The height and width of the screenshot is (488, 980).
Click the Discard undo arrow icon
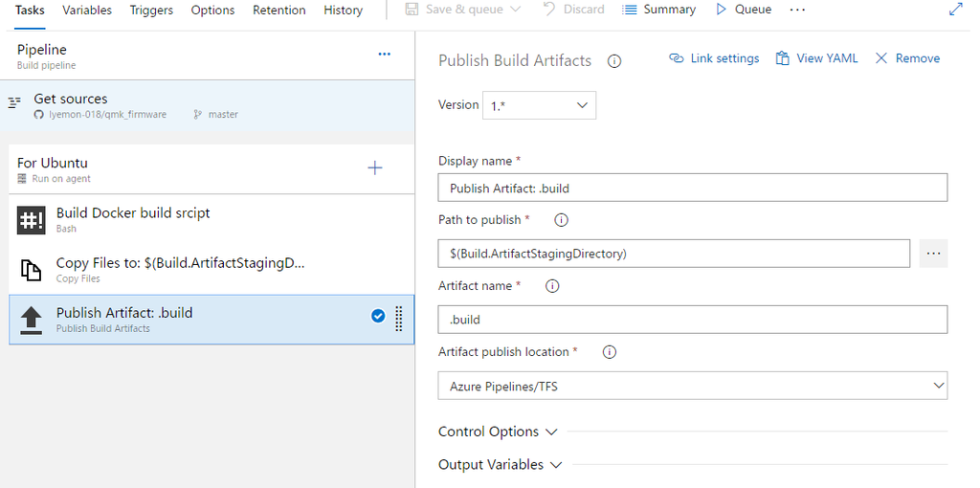(x=549, y=10)
